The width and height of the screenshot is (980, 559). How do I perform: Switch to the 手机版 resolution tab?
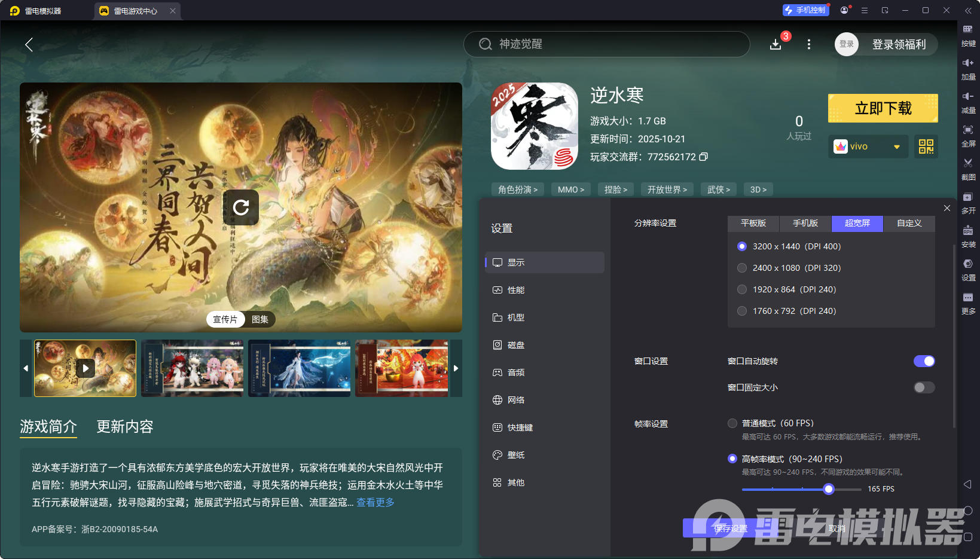pyautogui.click(x=805, y=224)
